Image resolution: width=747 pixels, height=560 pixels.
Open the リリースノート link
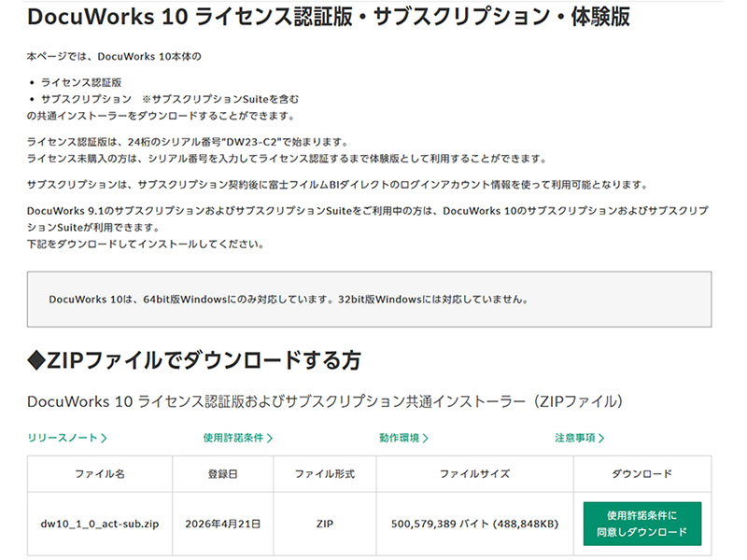click(x=66, y=438)
